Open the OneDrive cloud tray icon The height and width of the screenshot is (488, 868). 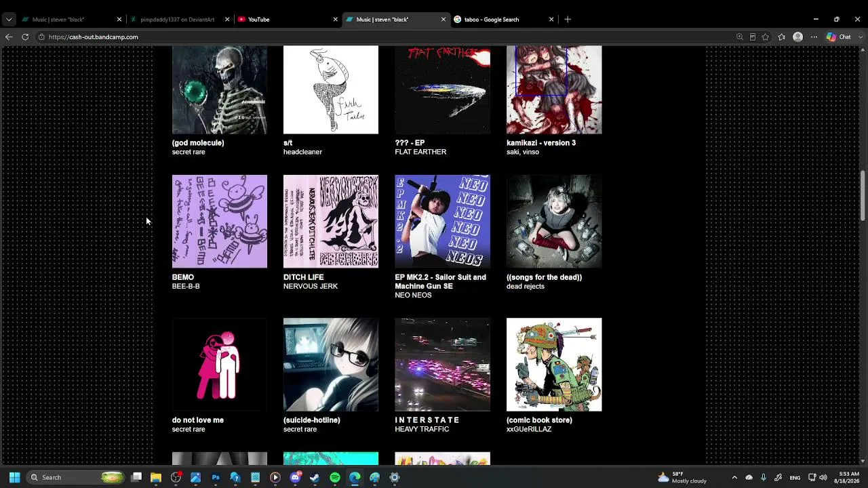tap(749, 477)
